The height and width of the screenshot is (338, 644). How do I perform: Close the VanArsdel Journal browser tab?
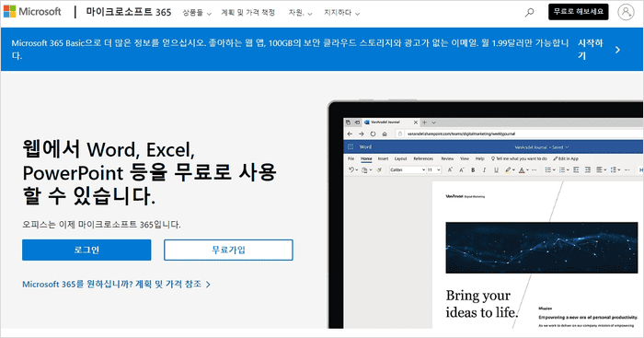click(x=416, y=122)
